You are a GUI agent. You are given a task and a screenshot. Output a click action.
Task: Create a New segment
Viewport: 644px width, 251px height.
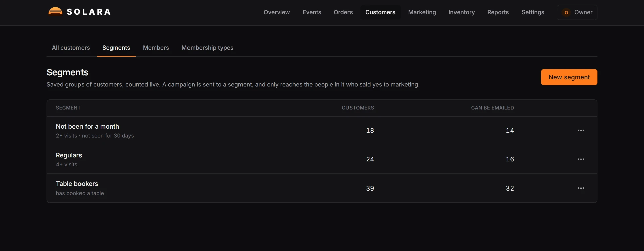(x=569, y=77)
